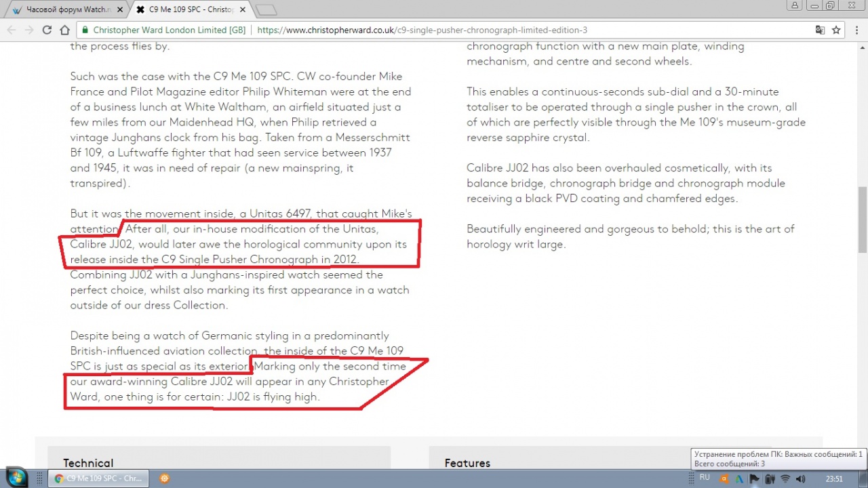This screenshot has width=868, height=488.
Task: Open the Google Translate page icon
Action: 820,30
